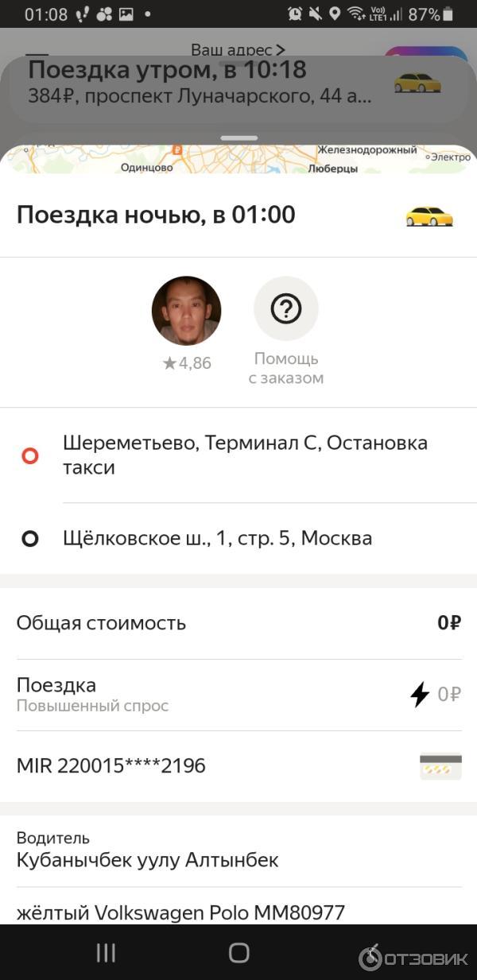The image size is (477, 980).
Task: Tap the taxi icon in morning trip card
Action: tap(417, 83)
